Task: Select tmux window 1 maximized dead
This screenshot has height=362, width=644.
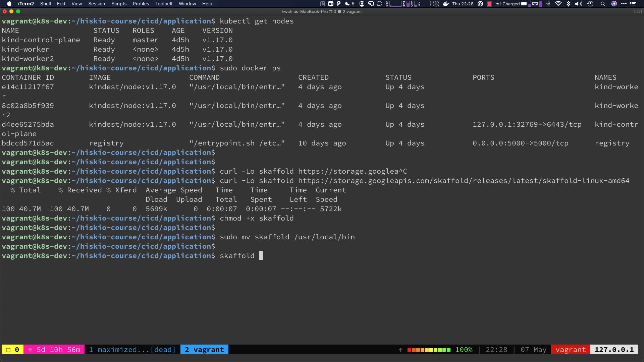Action: [x=132, y=350]
